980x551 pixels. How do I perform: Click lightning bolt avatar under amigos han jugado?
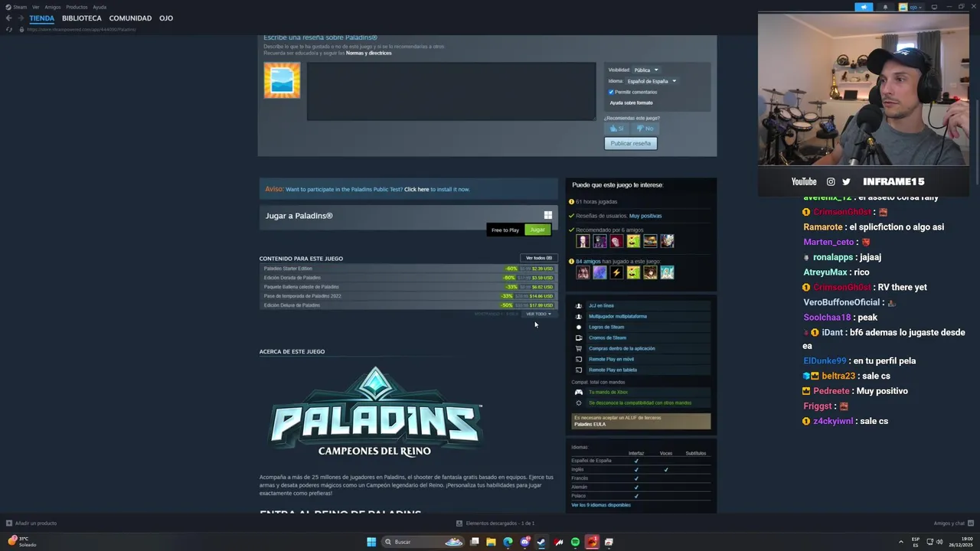click(x=616, y=272)
